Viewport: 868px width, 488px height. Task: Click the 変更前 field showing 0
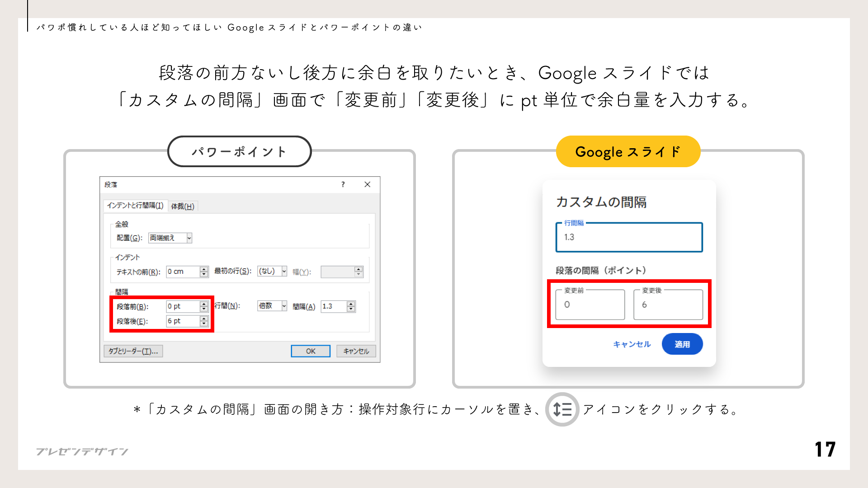590,305
